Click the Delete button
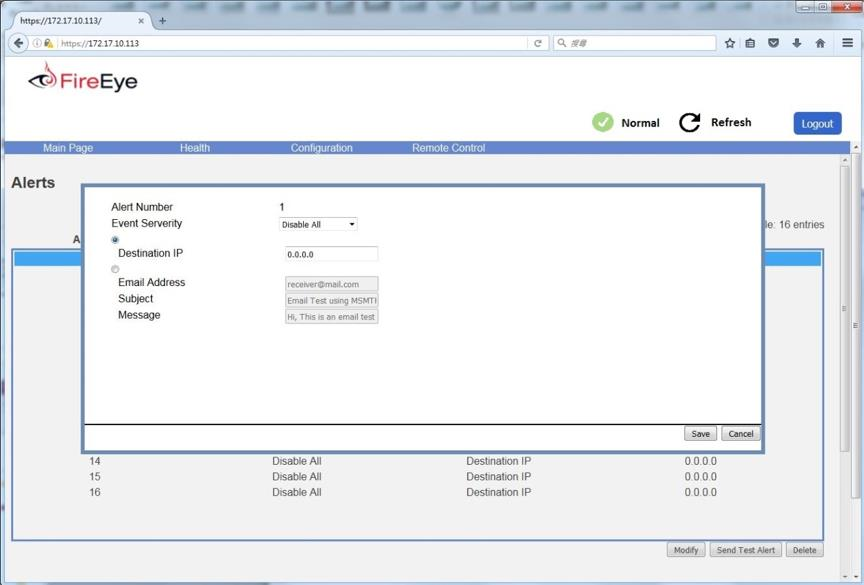Image resolution: width=864 pixels, height=585 pixels. tap(804, 550)
